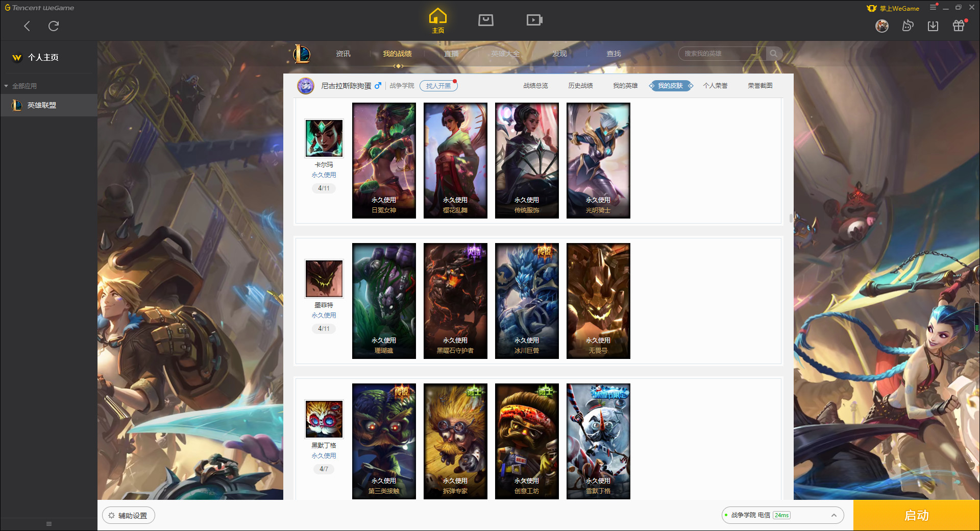
Task: Open the gift box icon
Action: (959, 26)
